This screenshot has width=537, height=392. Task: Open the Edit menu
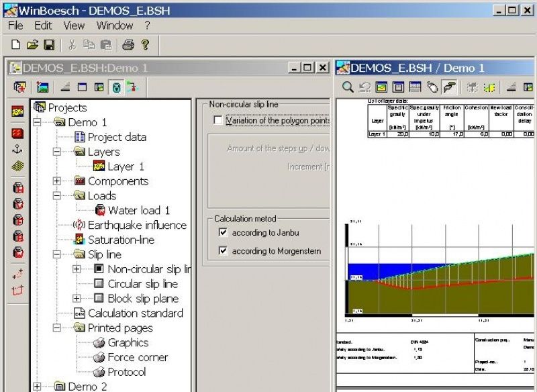[43, 26]
